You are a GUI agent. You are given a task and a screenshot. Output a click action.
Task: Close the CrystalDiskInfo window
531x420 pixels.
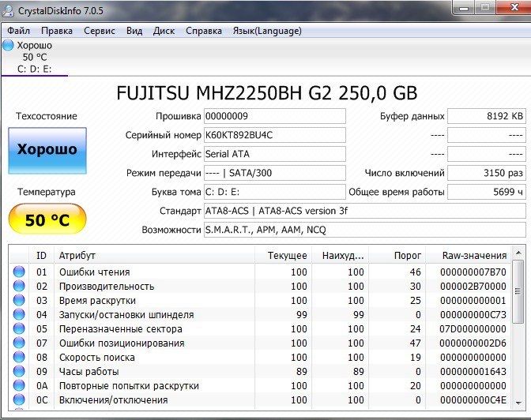point(514,7)
